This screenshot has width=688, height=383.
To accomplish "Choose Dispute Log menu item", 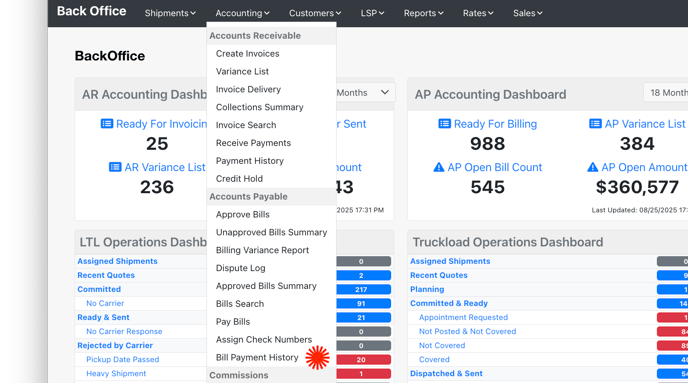I will pos(240,268).
